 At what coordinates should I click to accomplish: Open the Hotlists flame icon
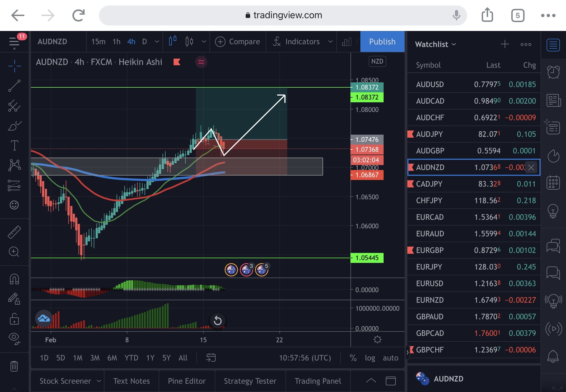(553, 156)
